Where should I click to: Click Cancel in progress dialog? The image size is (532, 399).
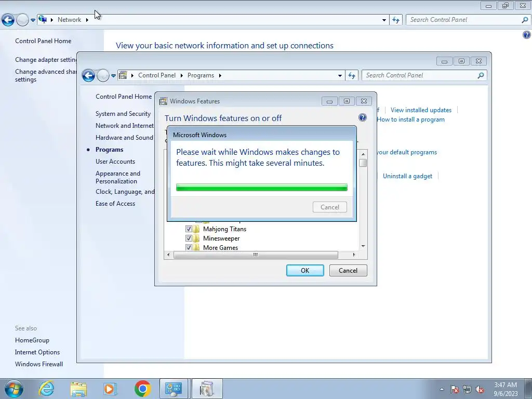pyautogui.click(x=330, y=207)
